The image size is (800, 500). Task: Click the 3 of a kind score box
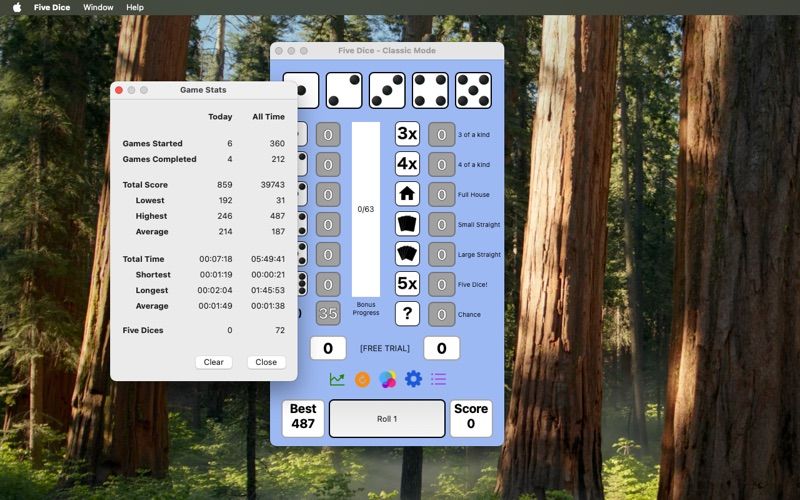pyautogui.click(x=441, y=135)
